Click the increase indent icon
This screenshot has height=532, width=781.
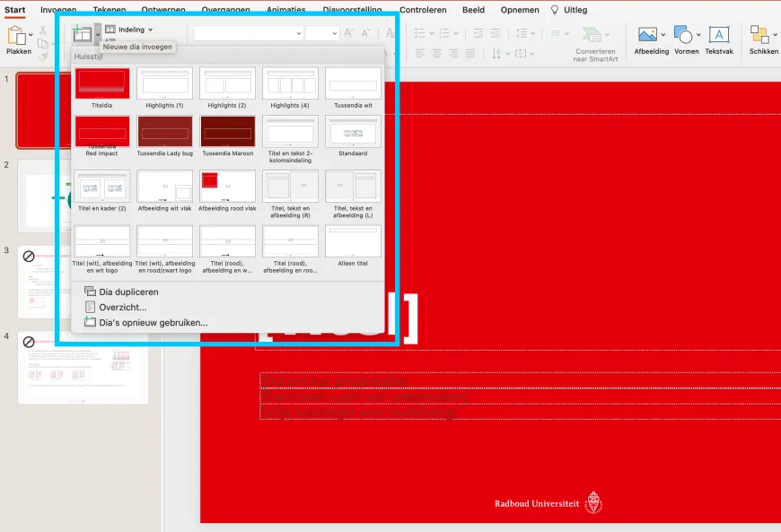click(x=496, y=33)
